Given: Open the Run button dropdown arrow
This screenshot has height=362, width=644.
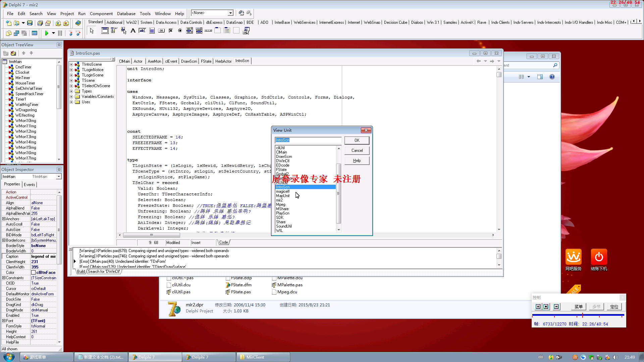Looking at the screenshot, I should [53, 33].
